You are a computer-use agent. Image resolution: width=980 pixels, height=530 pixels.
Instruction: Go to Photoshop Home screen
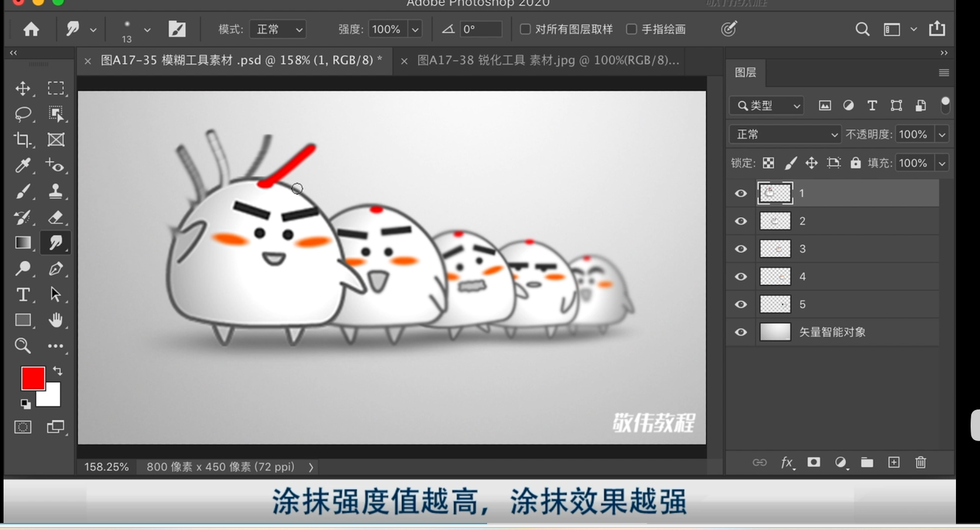click(x=31, y=29)
